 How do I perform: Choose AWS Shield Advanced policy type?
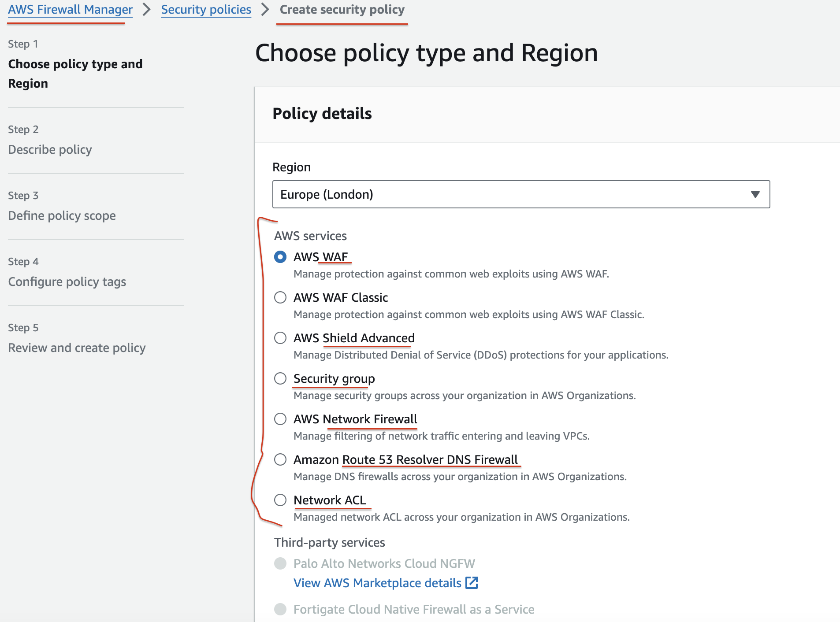click(280, 338)
